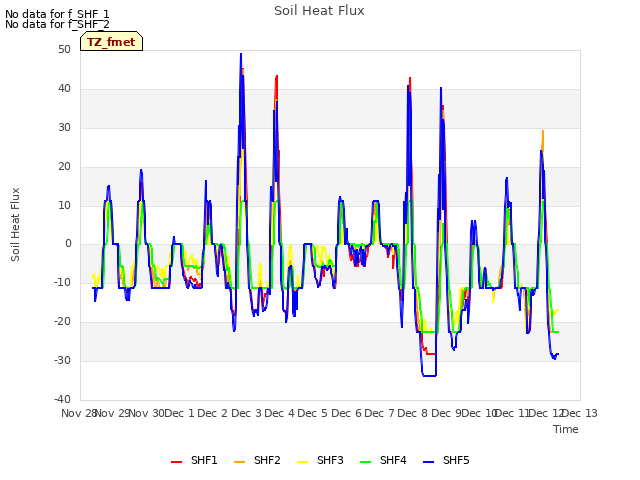The image size is (640, 480).
Task: Select the SHF5 legend label
Action: click(456, 460)
